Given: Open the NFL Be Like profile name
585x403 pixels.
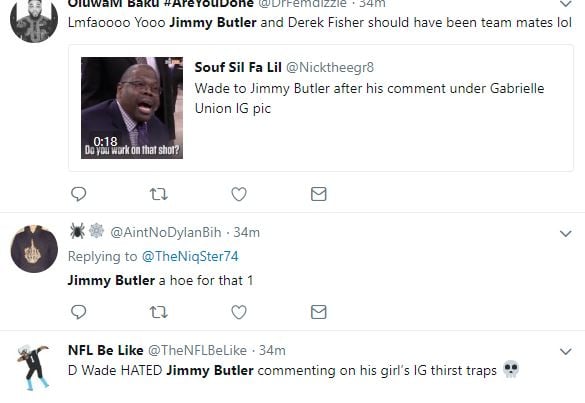Looking at the screenshot, I should click(x=106, y=350).
